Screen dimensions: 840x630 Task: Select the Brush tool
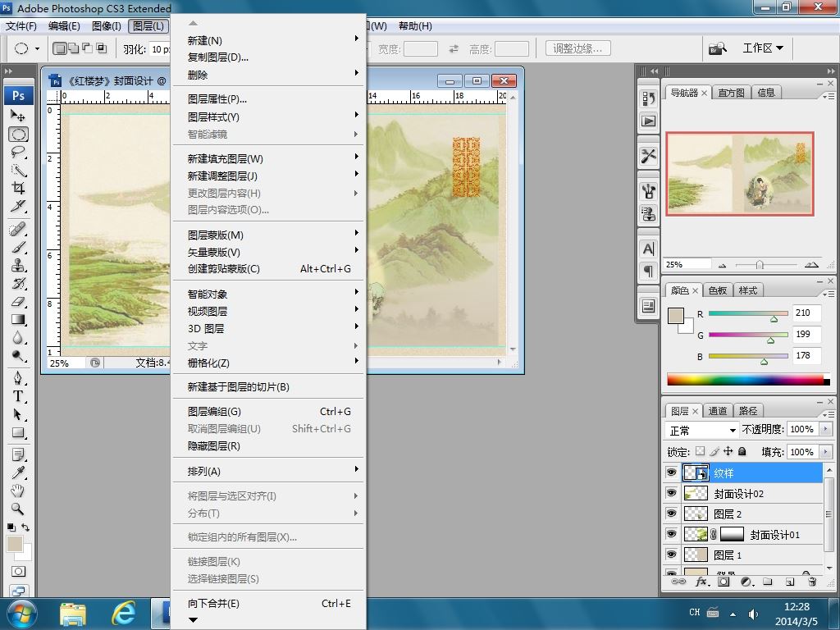18,248
